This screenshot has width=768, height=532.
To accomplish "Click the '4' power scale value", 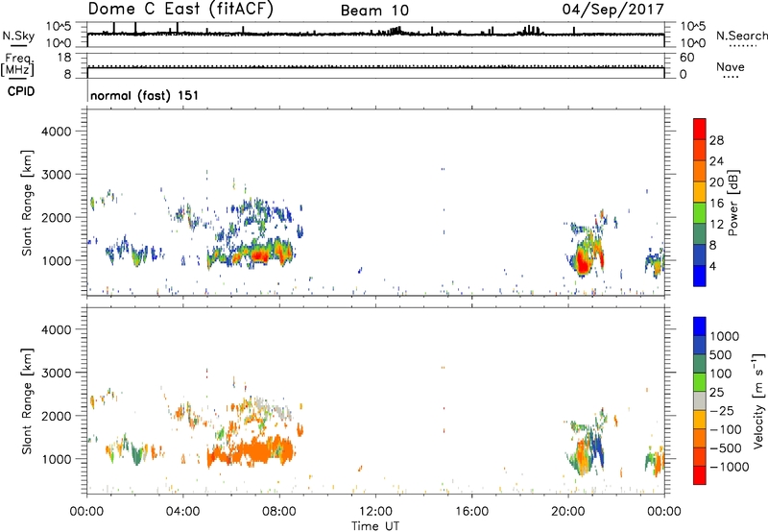I will click(x=712, y=266).
